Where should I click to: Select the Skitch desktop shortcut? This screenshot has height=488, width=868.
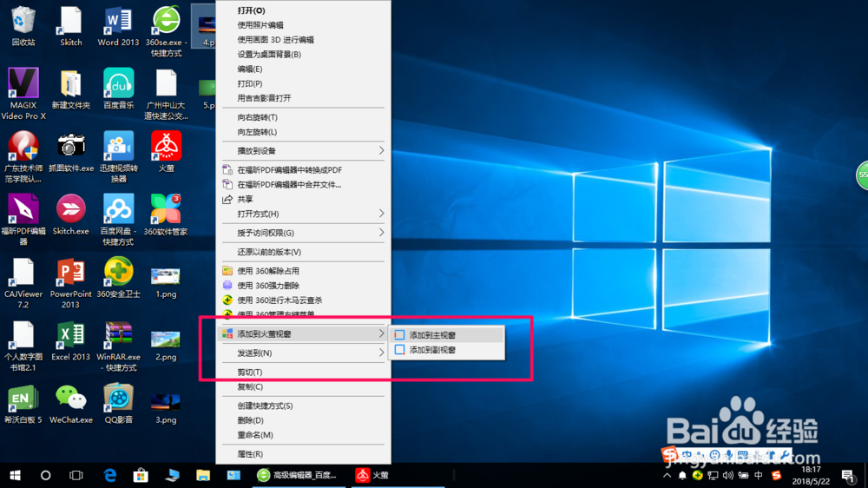71,25
